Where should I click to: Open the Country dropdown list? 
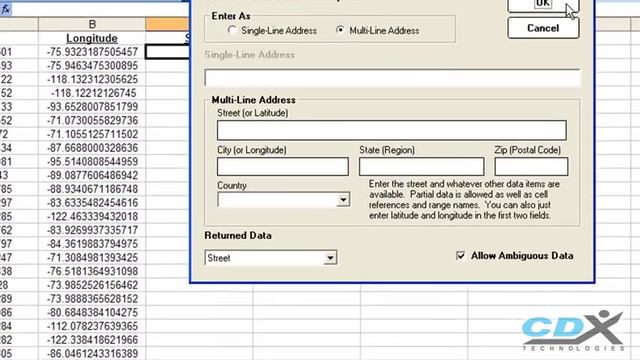click(x=343, y=200)
